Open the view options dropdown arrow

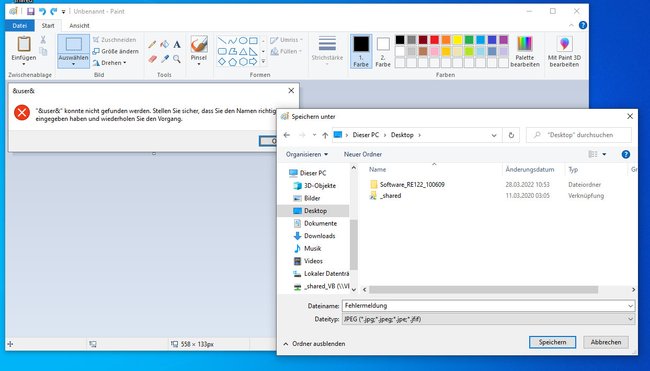click(x=604, y=154)
